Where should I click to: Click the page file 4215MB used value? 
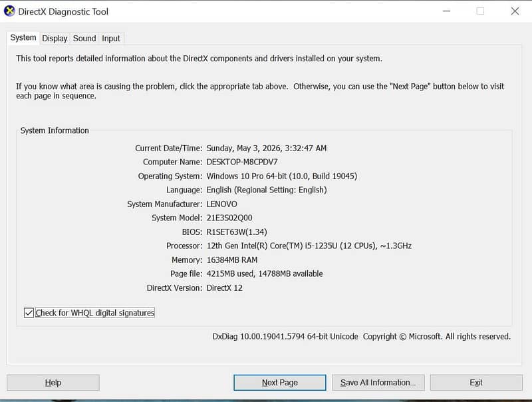pos(265,274)
